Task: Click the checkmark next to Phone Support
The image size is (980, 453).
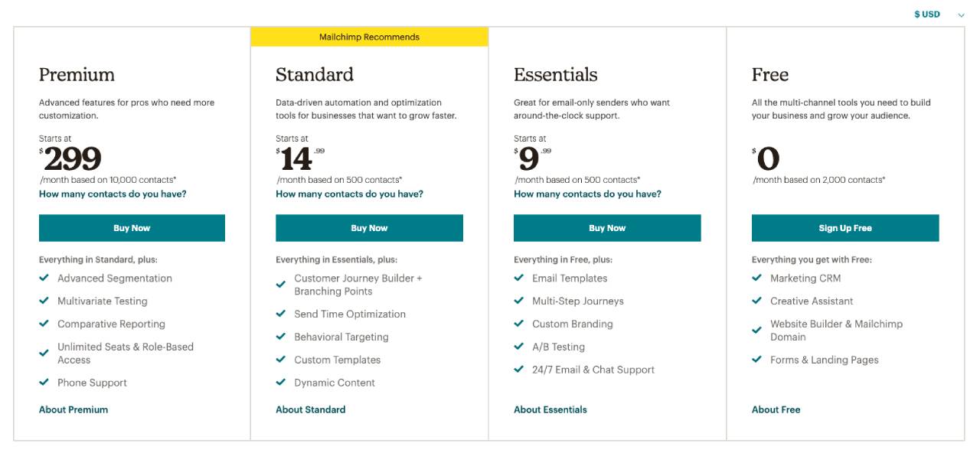Action: click(44, 382)
